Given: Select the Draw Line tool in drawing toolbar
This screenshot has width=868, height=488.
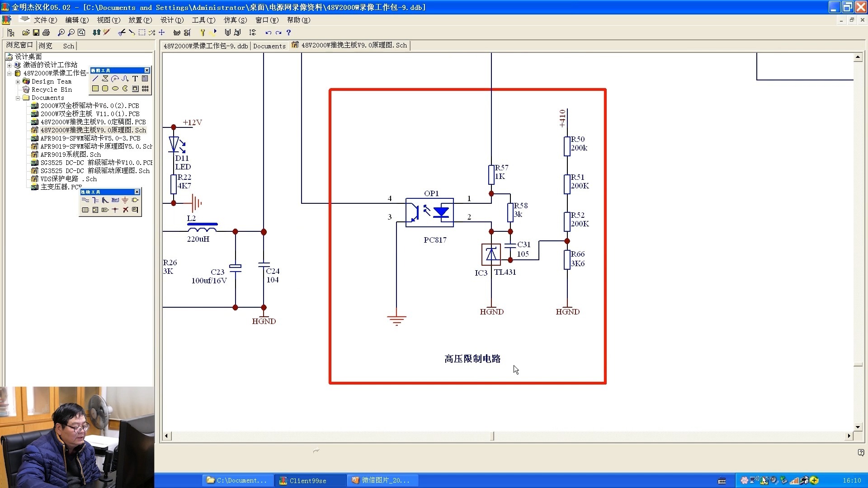Looking at the screenshot, I should click(95, 79).
